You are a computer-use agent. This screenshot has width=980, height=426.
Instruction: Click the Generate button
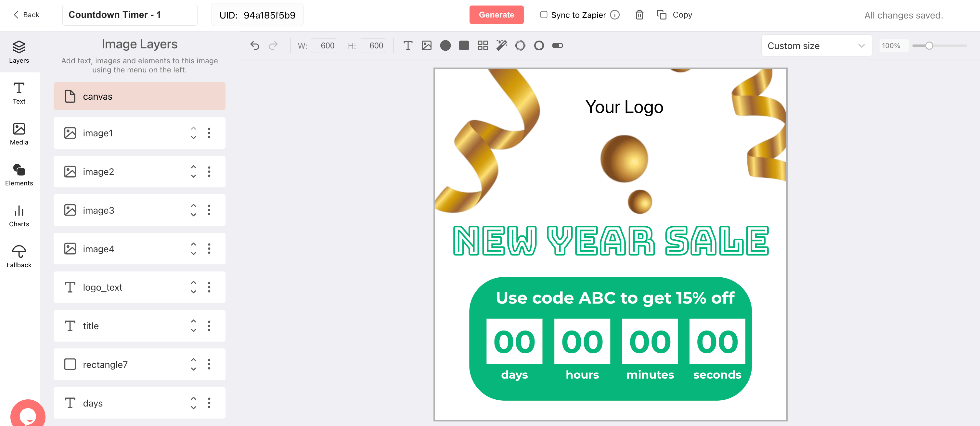496,15
